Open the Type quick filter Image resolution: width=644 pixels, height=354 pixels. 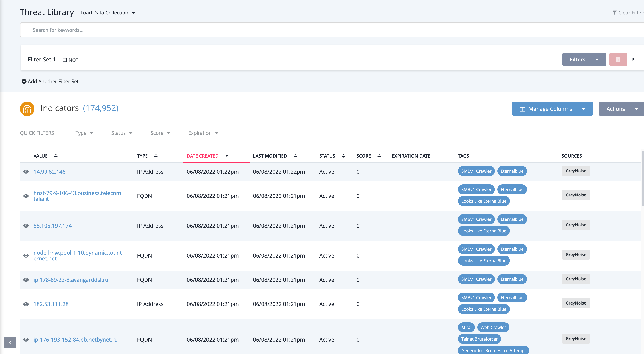point(84,133)
